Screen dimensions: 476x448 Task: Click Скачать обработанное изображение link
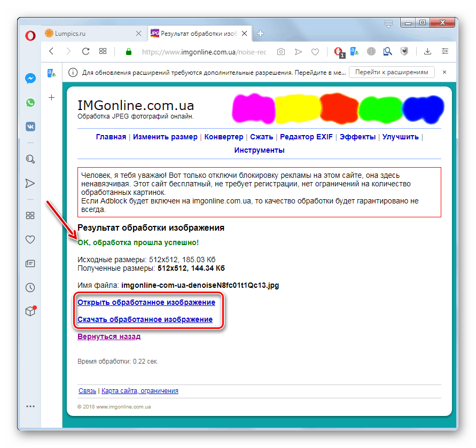coord(145,319)
